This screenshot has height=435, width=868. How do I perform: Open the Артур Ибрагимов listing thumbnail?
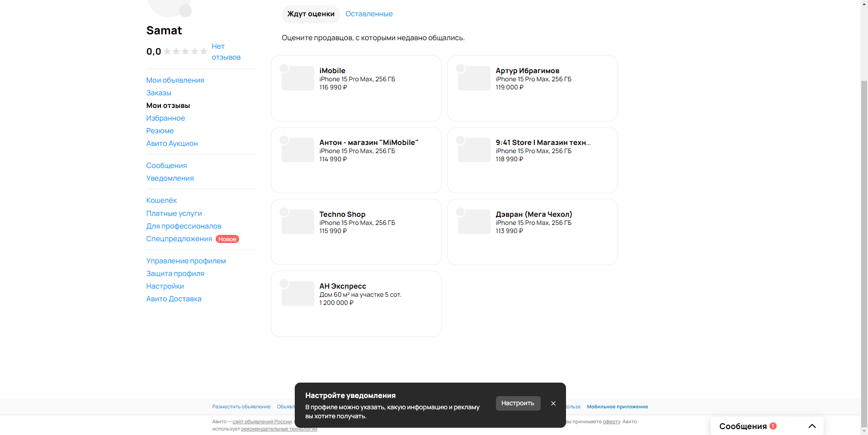(x=474, y=78)
